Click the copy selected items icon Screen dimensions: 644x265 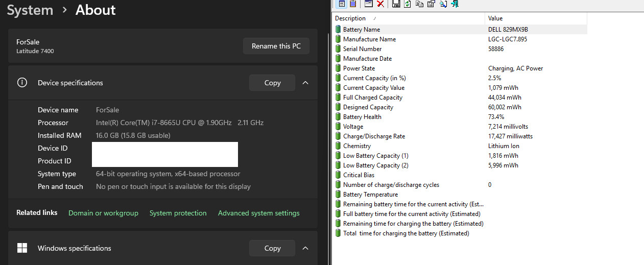419,4
